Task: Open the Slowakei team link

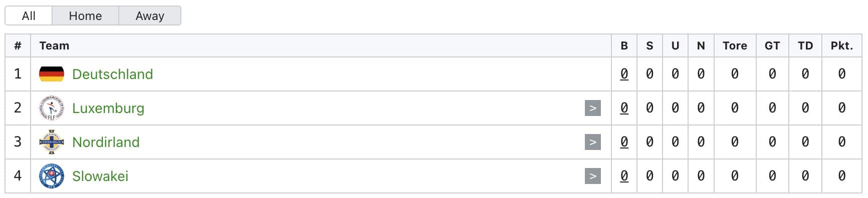Action: pos(100,176)
